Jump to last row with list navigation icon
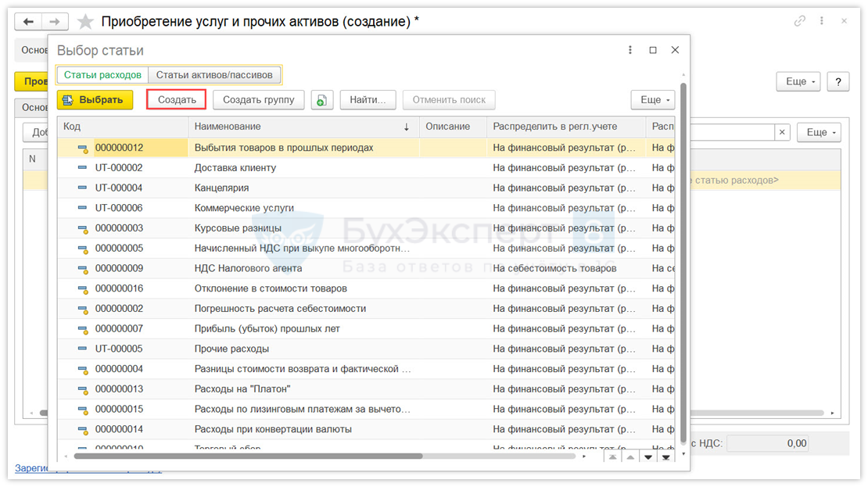868x487 pixels. click(666, 457)
